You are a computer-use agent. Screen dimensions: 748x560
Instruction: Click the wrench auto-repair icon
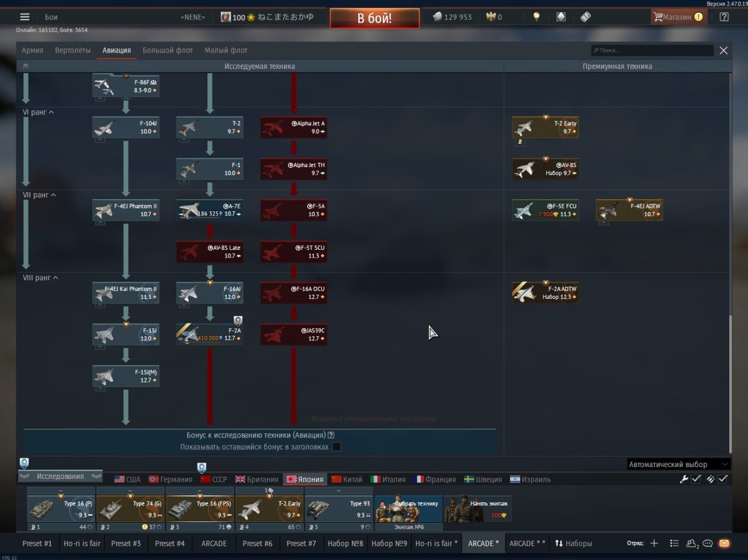684,479
